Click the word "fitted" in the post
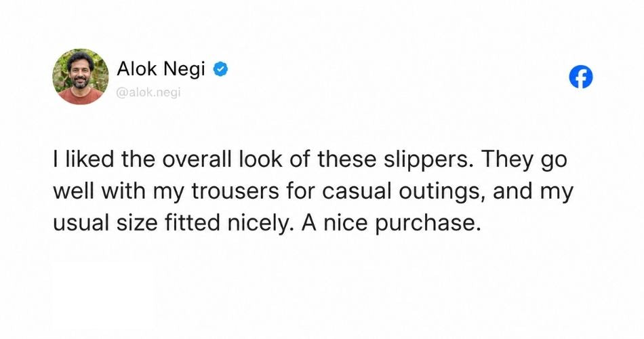 click(x=193, y=222)
